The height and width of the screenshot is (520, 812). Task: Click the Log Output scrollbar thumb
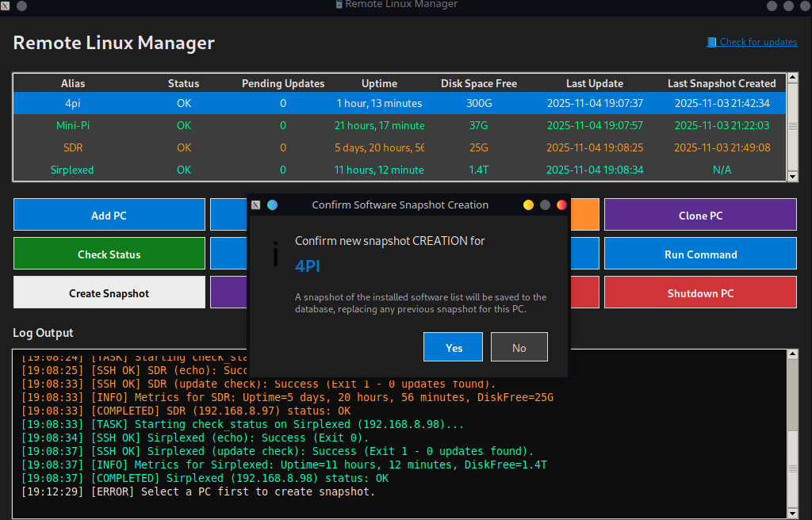[791, 468]
